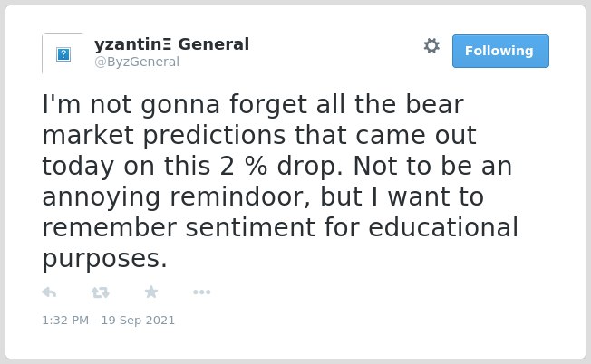This screenshot has height=364, width=591.
Task: Open the 1:32 PM - 19 Sep 2021 timestamp
Action: pos(109,321)
